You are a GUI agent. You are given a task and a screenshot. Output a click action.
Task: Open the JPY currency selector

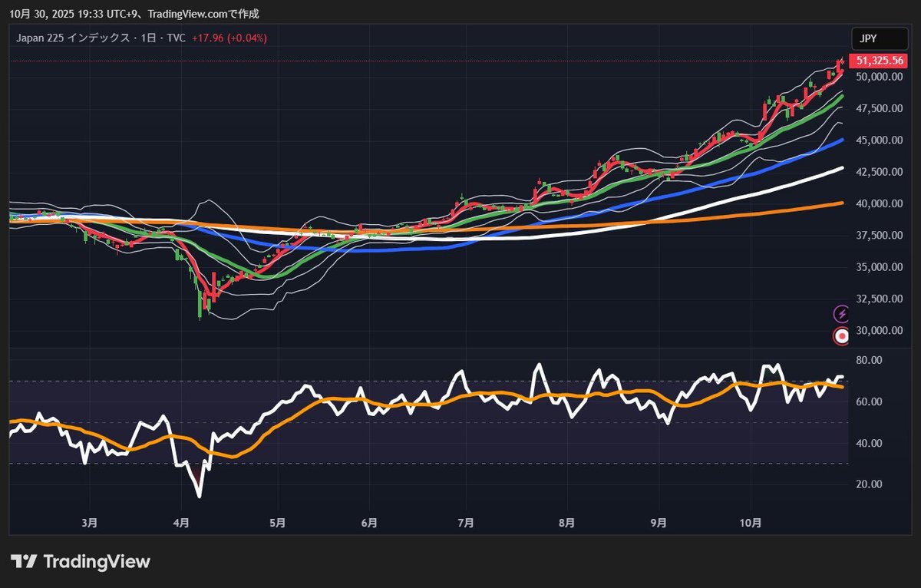click(x=880, y=38)
